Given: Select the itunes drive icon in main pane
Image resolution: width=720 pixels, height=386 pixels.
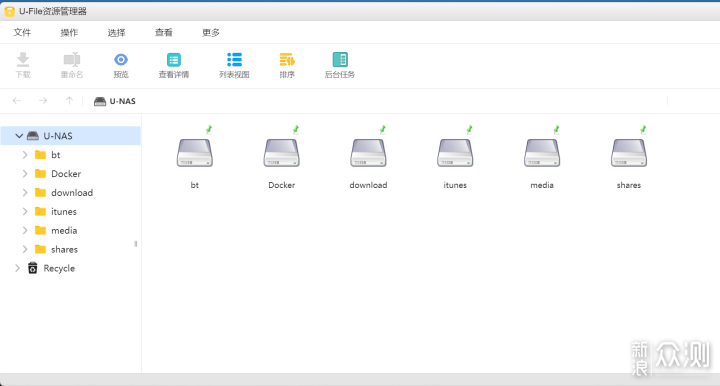Looking at the screenshot, I should 455,153.
